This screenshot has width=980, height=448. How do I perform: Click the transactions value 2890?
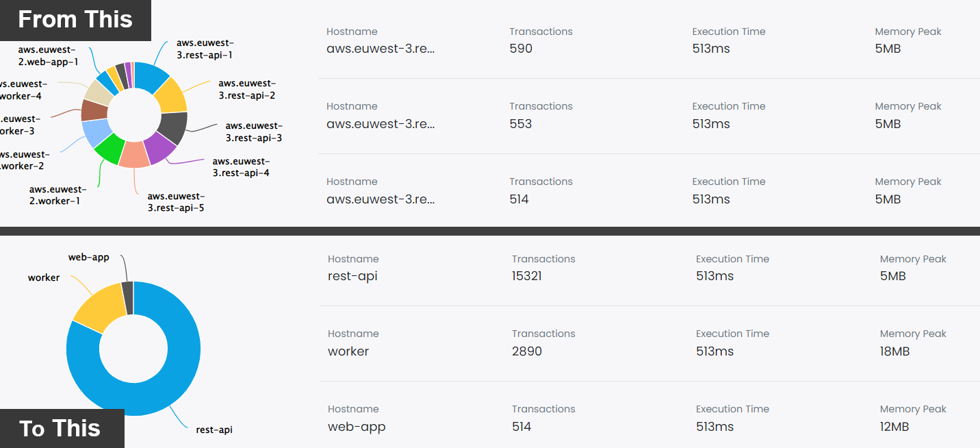tap(527, 351)
